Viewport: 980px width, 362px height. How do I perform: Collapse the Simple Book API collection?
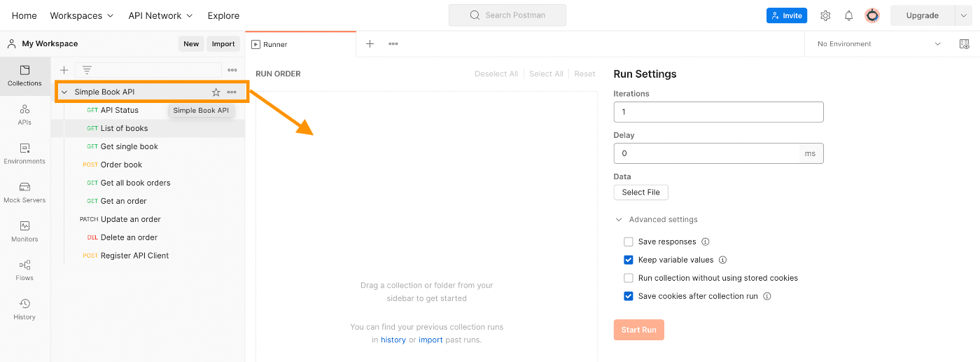point(64,92)
